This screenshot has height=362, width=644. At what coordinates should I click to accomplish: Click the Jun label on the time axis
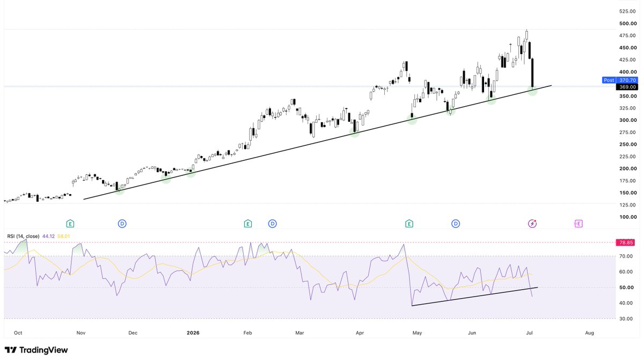click(x=472, y=333)
